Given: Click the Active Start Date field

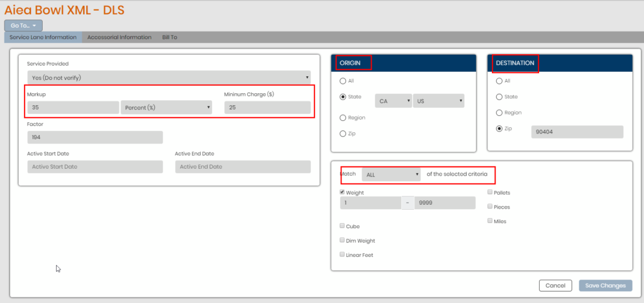Looking at the screenshot, I should [x=95, y=167].
